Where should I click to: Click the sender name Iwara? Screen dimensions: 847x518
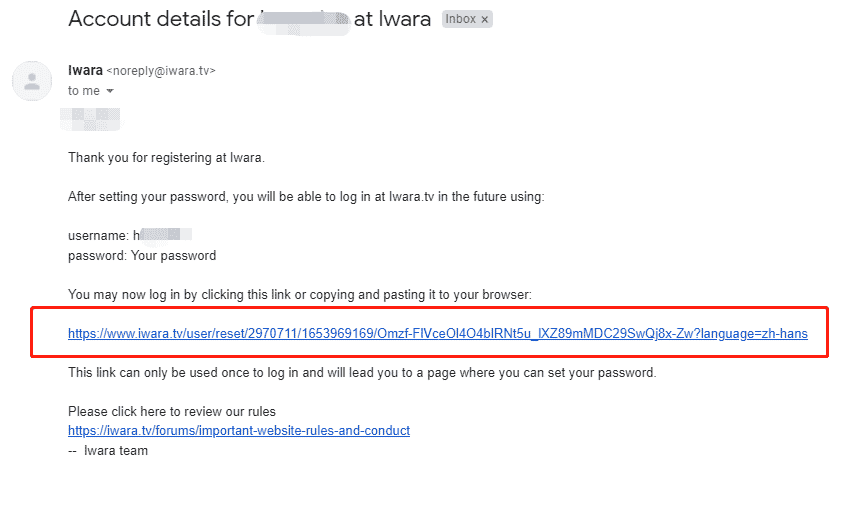(85, 70)
